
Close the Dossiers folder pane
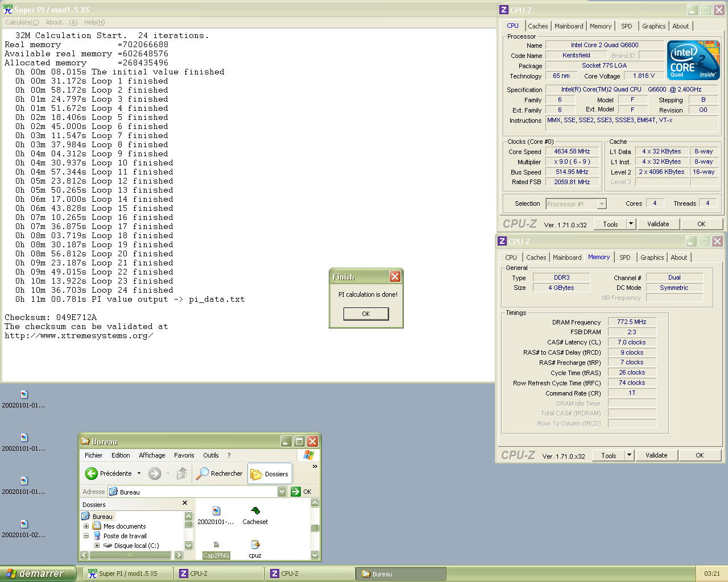[x=185, y=503]
